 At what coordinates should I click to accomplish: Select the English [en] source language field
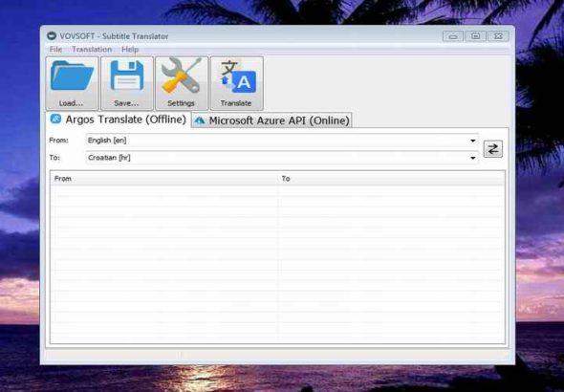click(282, 141)
